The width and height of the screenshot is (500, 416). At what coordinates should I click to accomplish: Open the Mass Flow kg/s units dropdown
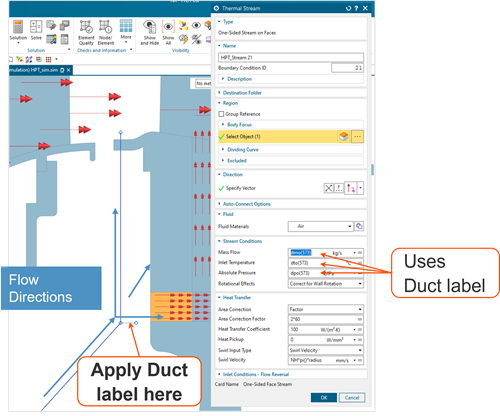pyautogui.click(x=354, y=253)
